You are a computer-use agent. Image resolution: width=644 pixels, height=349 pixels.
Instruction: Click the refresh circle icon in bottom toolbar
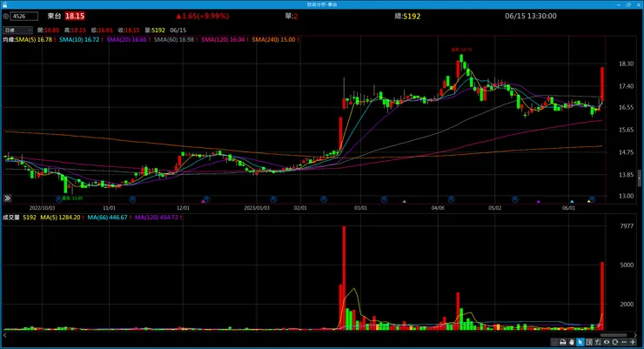pyautogui.click(x=614, y=342)
